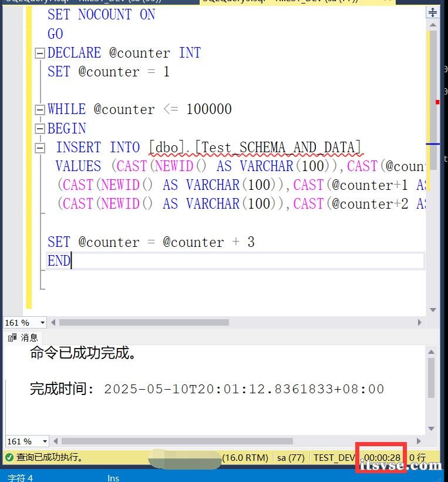Click the messages pane horizontal left arrow
The height and width of the screenshot is (482, 448).
(x=55, y=441)
